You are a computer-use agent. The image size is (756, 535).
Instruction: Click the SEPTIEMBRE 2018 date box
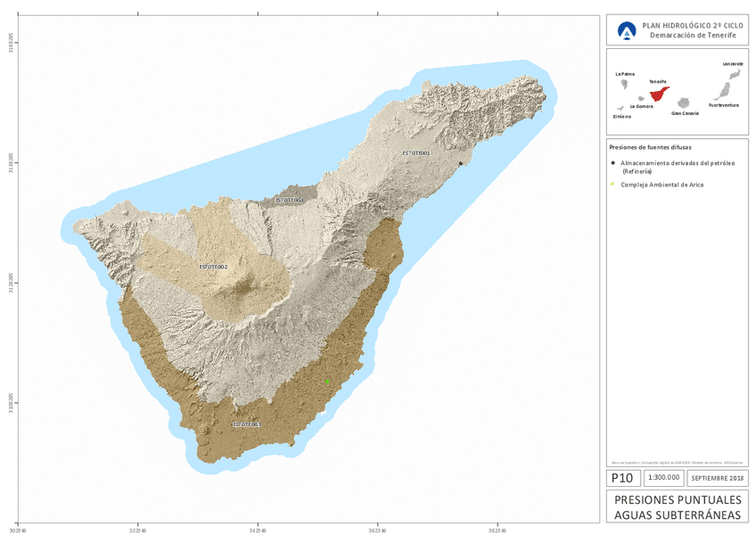click(x=719, y=478)
